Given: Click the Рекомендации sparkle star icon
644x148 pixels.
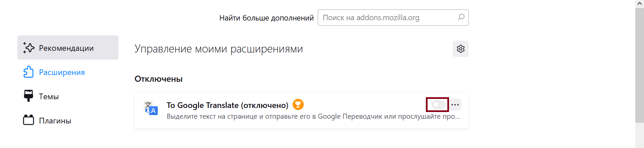Looking at the screenshot, I should point(29,48).
